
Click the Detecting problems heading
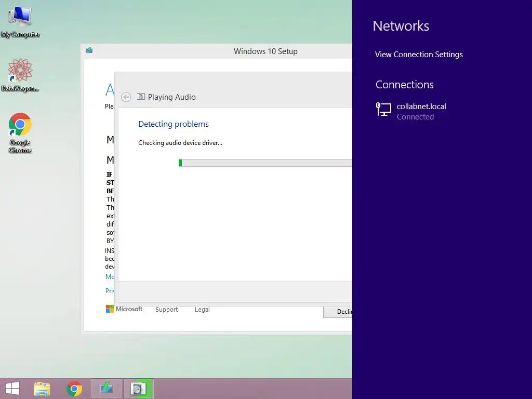point(174,124)
